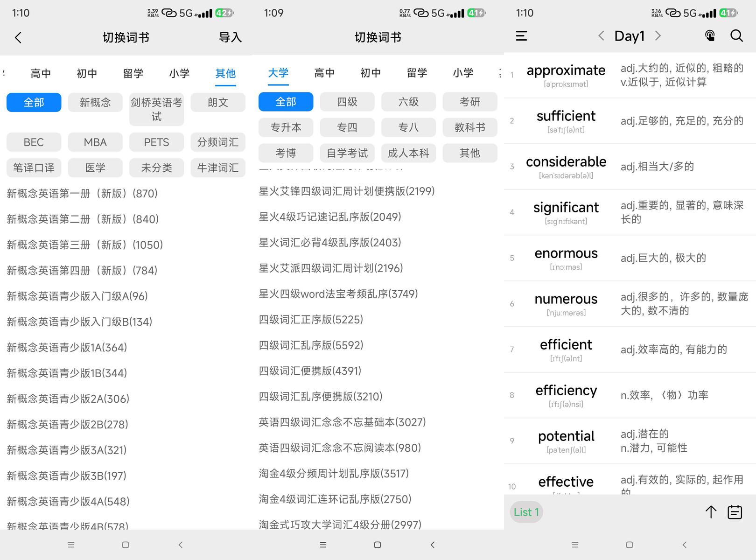Select the 牛津词汇 filter chip
Viewport: 756px width, 560px height.
point(217,168)
